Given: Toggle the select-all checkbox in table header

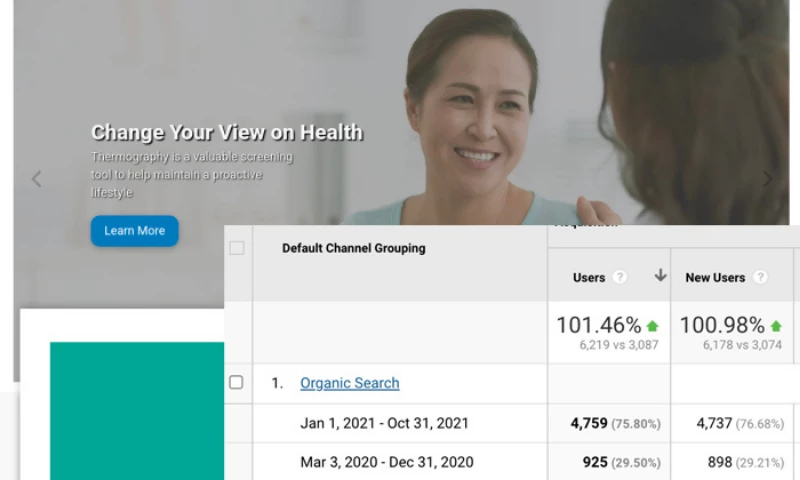Looking at the screenshot, I should (237, 248).
